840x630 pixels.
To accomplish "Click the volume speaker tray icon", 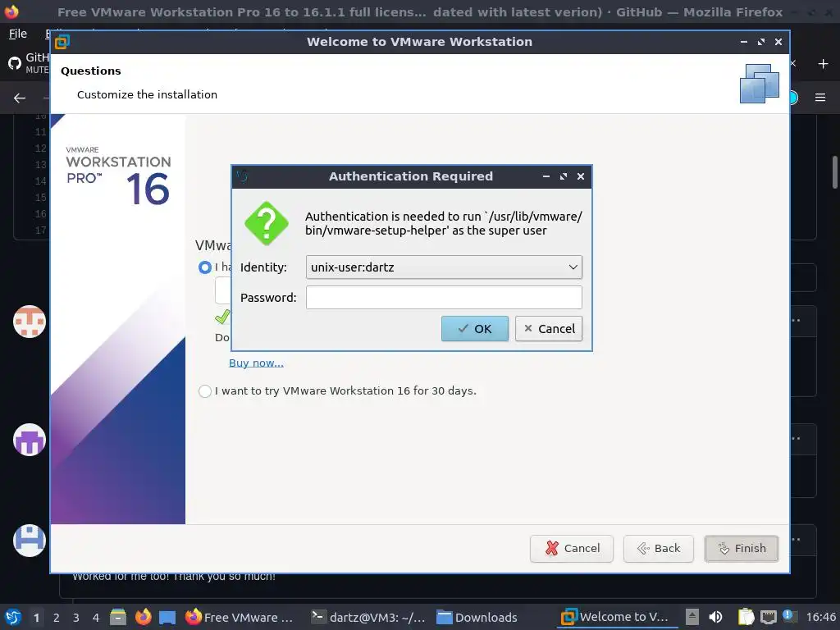I will tap(715, 617).
